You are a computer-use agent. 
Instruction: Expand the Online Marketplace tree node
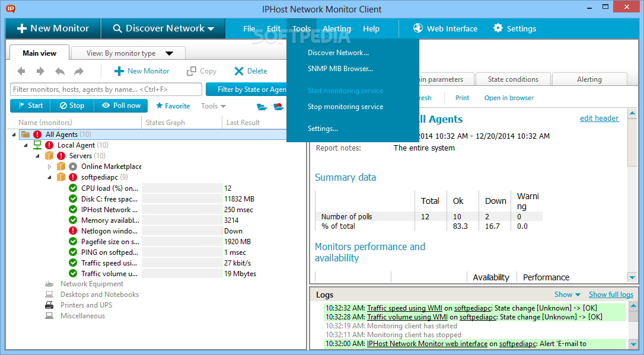pos(49,167)
